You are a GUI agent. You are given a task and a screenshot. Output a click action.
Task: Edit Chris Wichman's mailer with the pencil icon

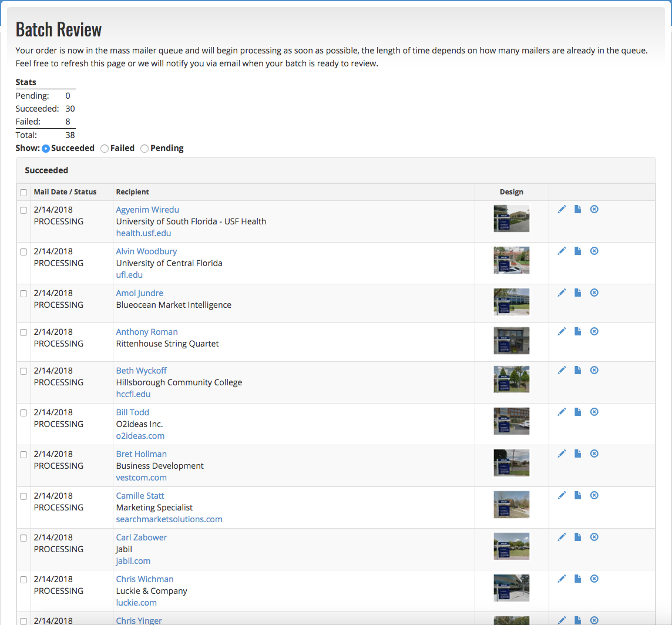click(x=562, y=579)
